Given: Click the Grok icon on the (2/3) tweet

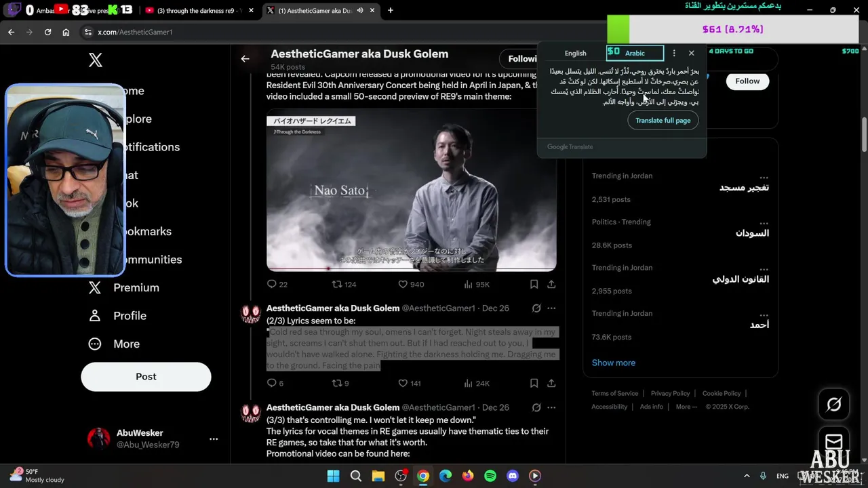Looking at the screenshot, I should [536, 308].
